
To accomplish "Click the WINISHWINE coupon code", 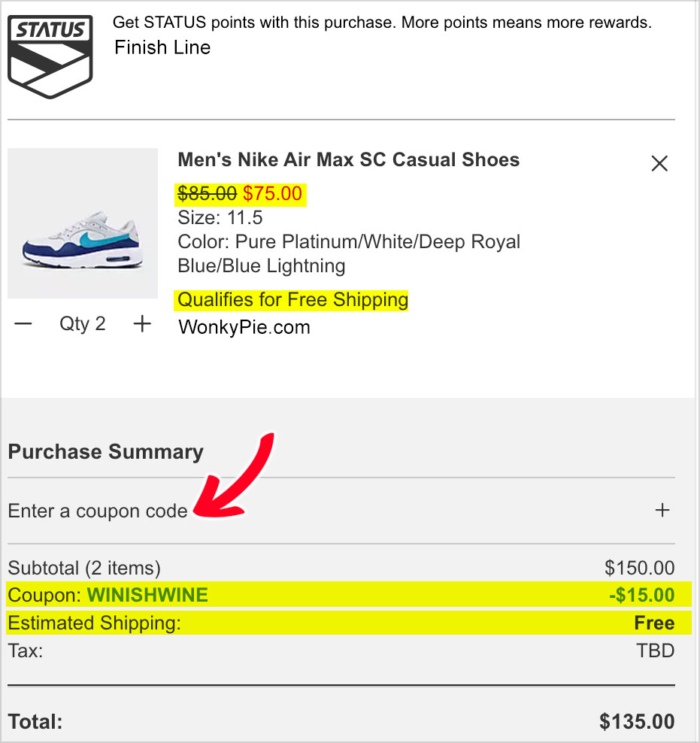I will 147,595.
